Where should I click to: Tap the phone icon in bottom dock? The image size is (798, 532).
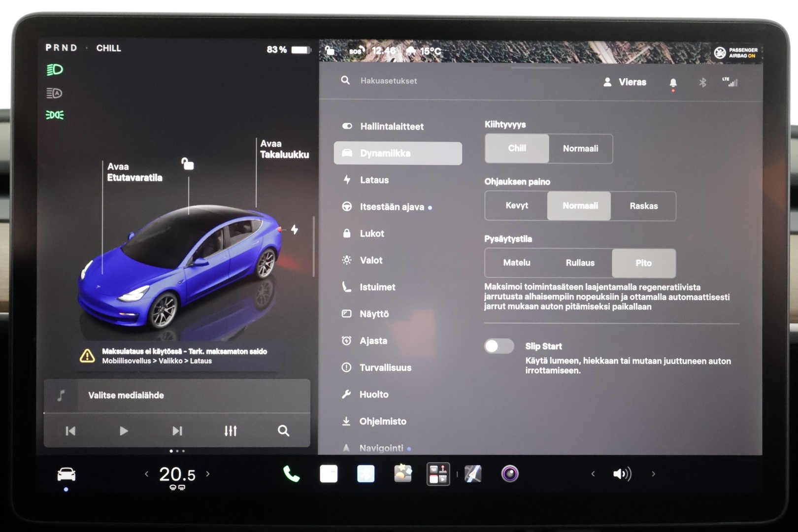coord(291,474)
